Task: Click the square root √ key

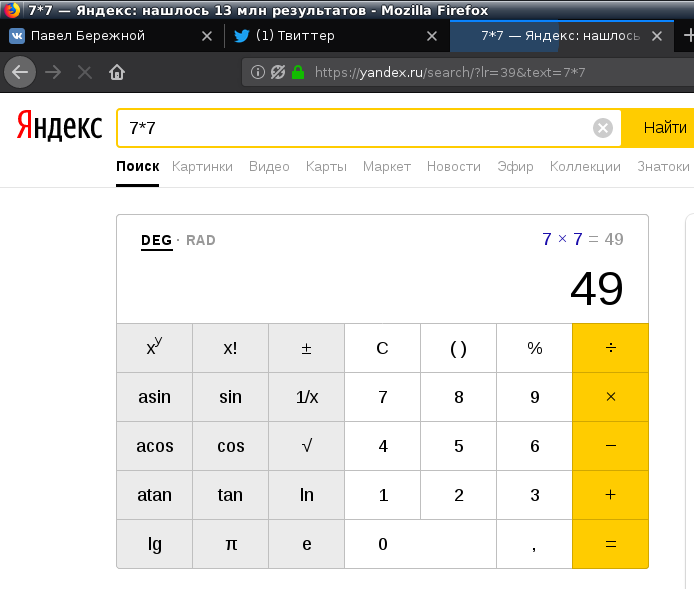Action: tap(306, 446)
